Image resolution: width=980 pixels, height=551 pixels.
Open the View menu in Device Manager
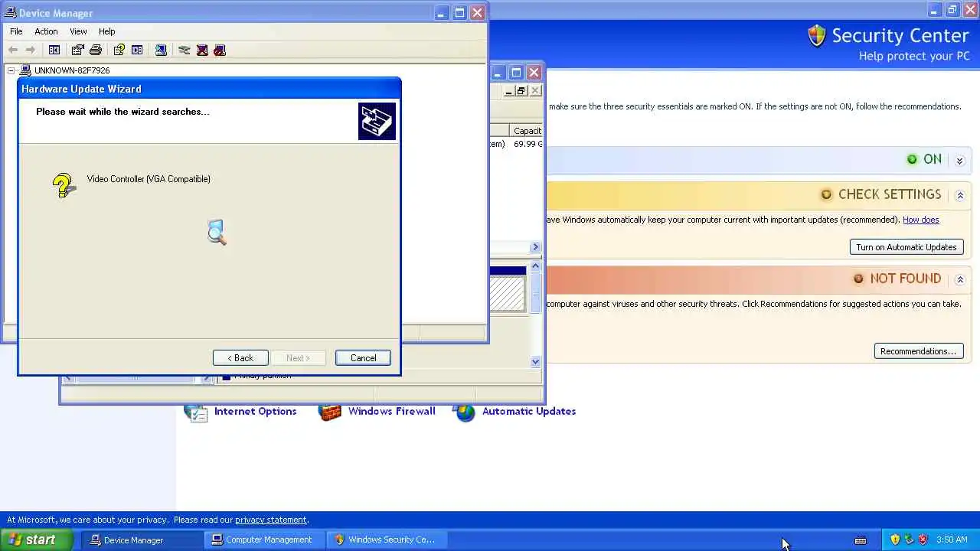pos(78,31)
